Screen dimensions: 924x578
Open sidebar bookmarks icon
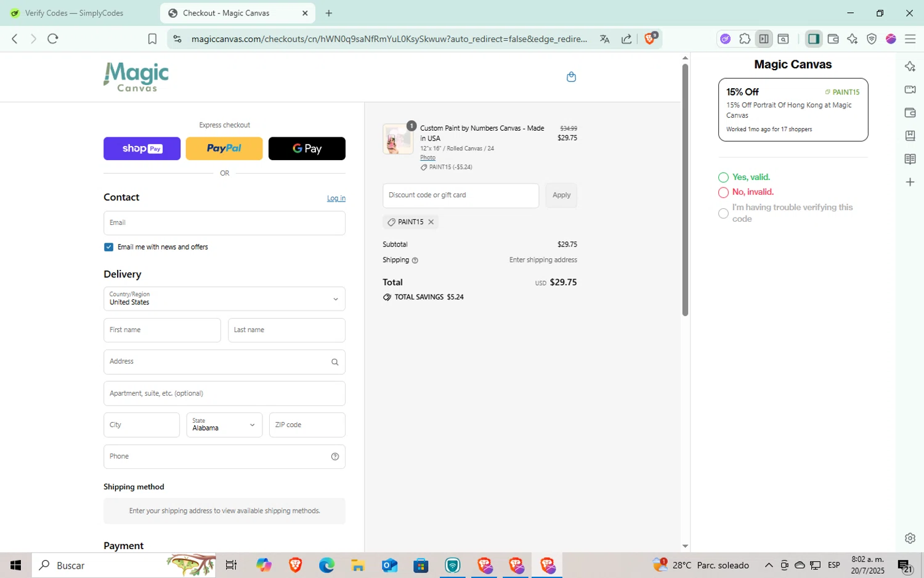coord(910,136)
